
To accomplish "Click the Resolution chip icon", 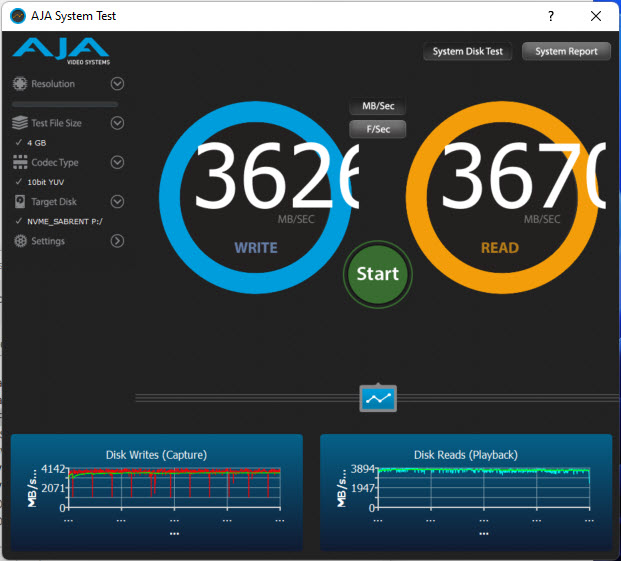I will click(20, 84).
